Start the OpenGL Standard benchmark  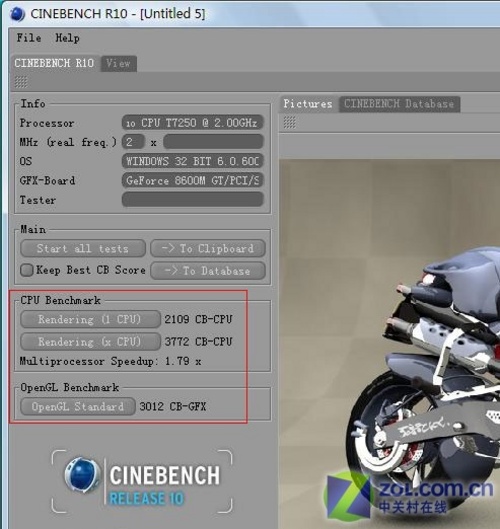coord(78,407)
